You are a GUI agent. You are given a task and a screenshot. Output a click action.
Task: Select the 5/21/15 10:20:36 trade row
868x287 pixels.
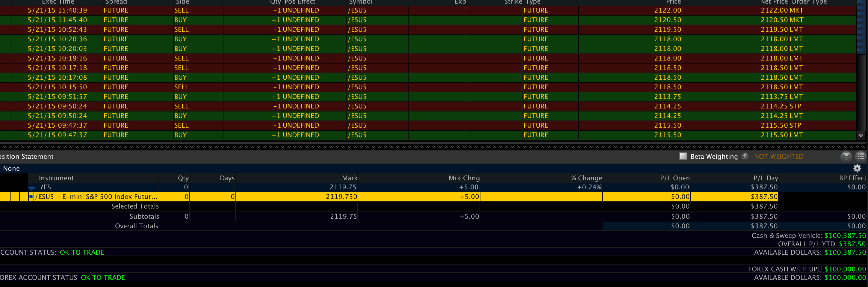(x=428, y=39)
